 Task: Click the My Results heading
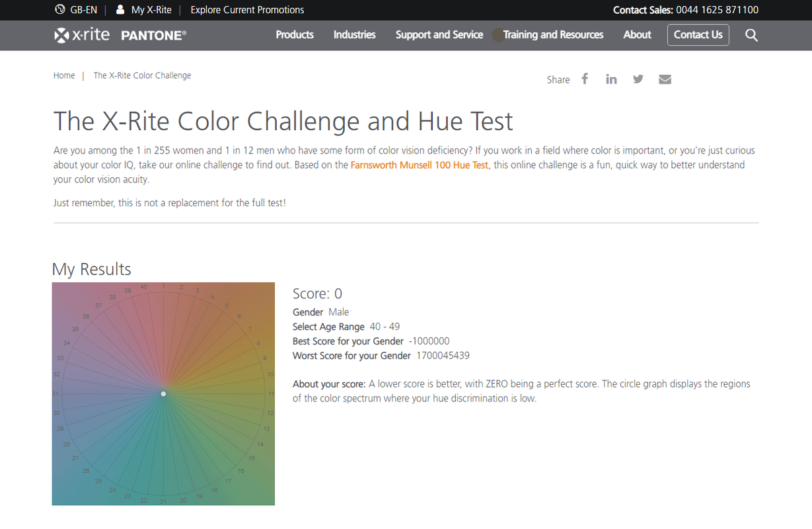coord(92,269)
